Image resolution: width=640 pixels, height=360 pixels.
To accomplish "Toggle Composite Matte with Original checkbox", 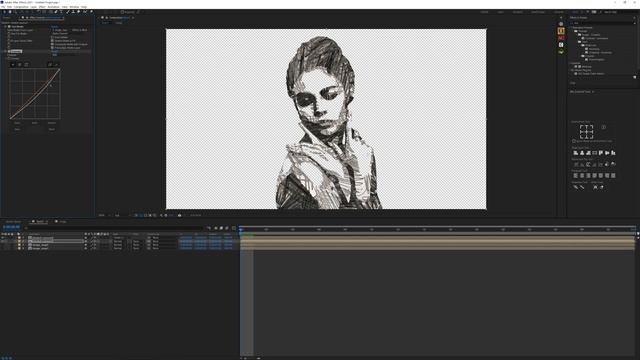I will (x=52, y=44).
